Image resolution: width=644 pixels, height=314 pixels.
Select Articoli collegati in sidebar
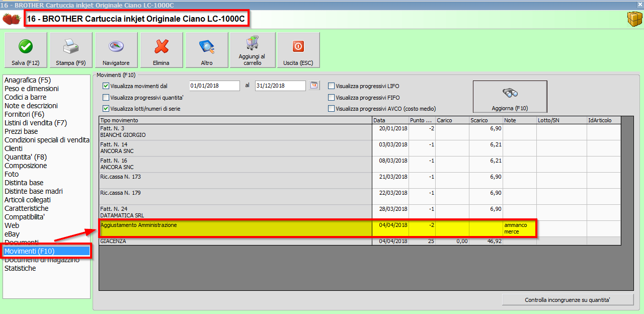tap(28, 200)
